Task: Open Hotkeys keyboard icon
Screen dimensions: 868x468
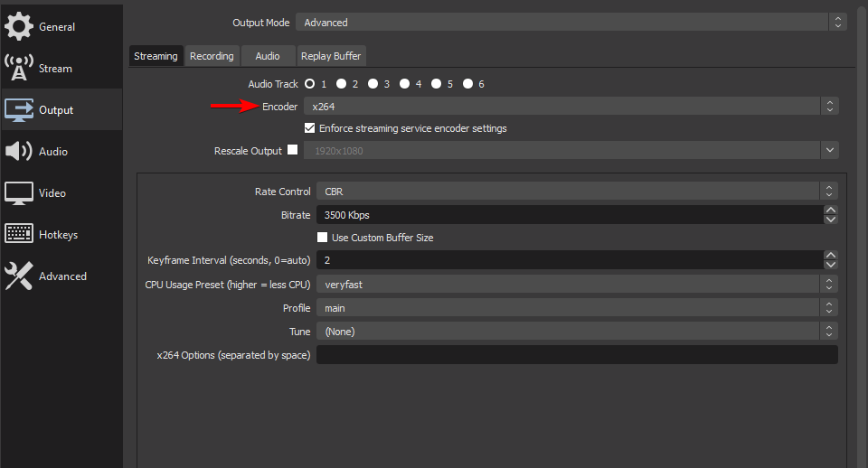Action: click(x=19, y=233)
